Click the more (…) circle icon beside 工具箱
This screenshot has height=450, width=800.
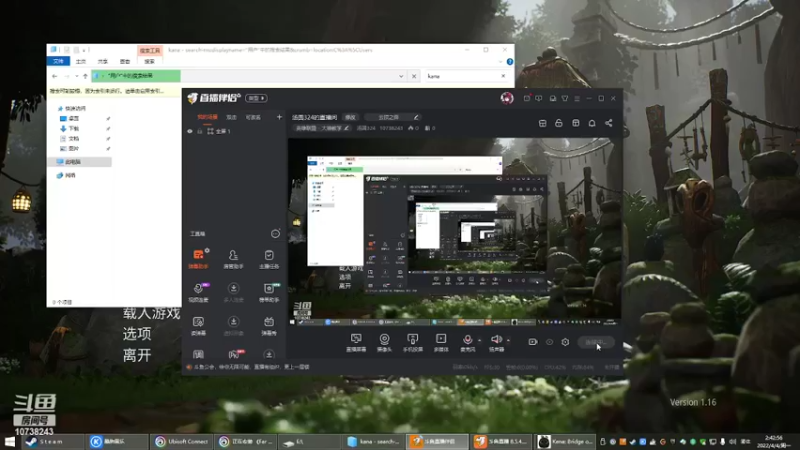click(276, 234)
